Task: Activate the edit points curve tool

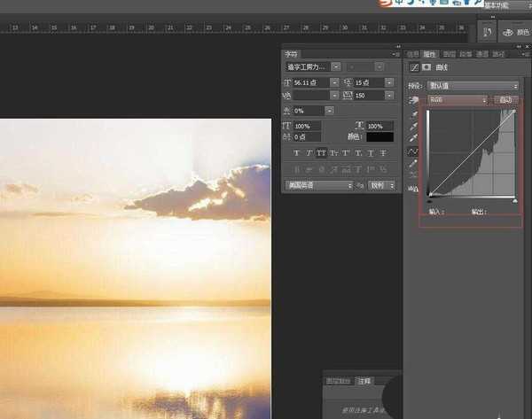Action: click(x=412, y=151)
